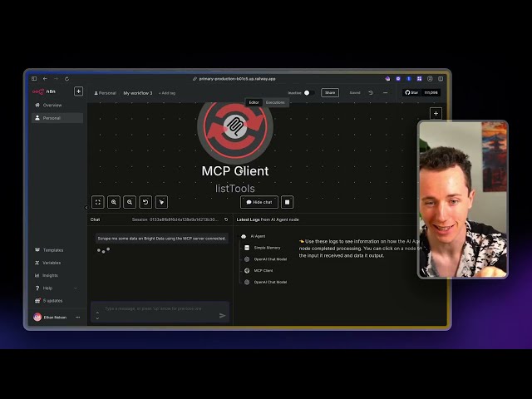Screen dimensions: 532x399
Task: Select the first OpenAI Chat Model log
Action: [266, 259]
